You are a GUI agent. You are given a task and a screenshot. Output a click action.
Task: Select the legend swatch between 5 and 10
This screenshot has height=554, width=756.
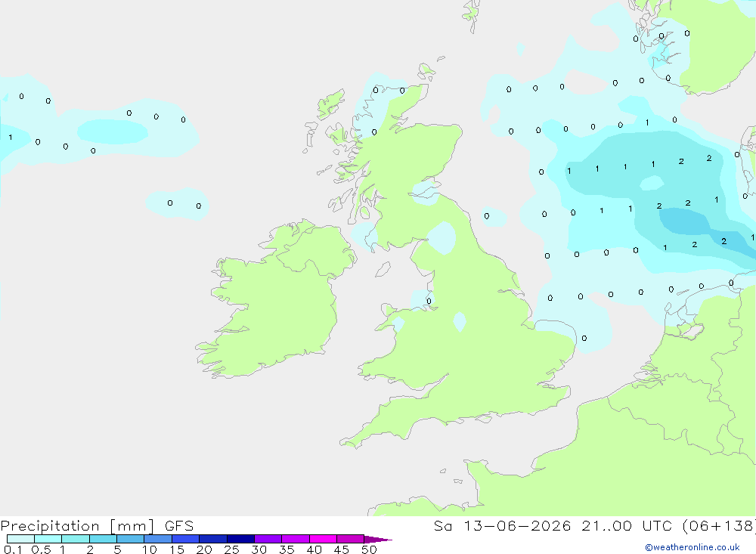pos(131,539)
